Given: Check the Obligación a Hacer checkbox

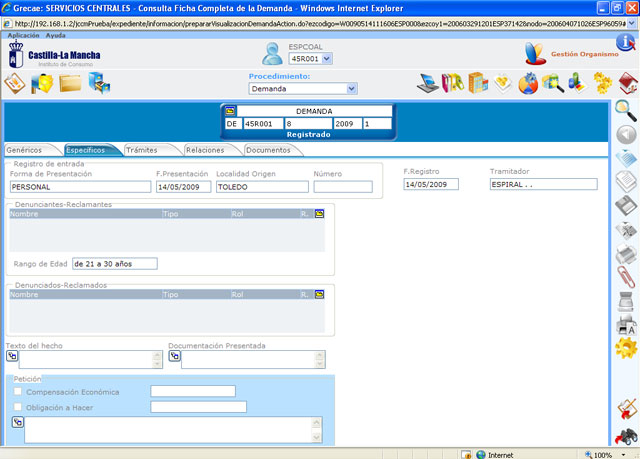Looking at the screenshot, I should coord(17,407).
